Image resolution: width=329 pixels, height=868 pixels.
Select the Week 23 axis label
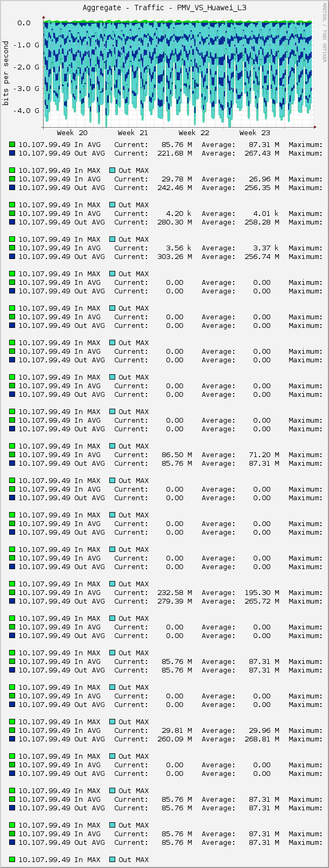255,132
